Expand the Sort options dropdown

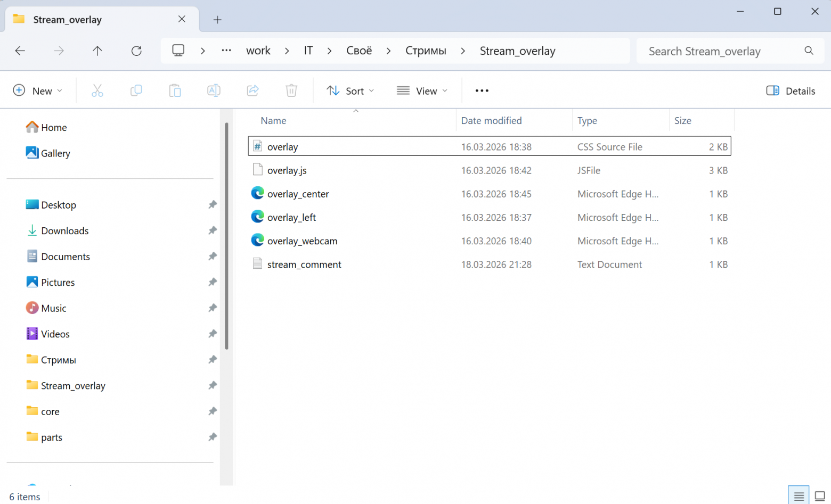pos(350,91)
